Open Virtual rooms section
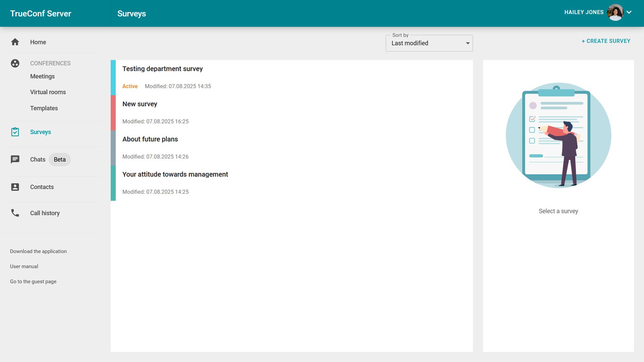 [x=48, y=92]
